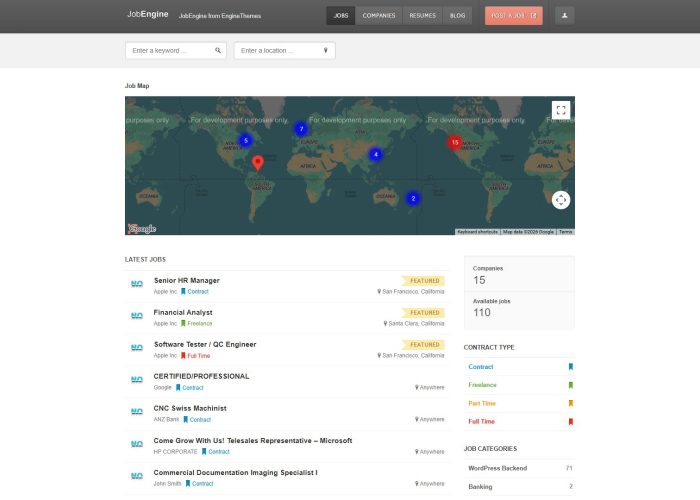Open the Senior HR Manager job
700x500 pixels.
[x=187, y=280]
